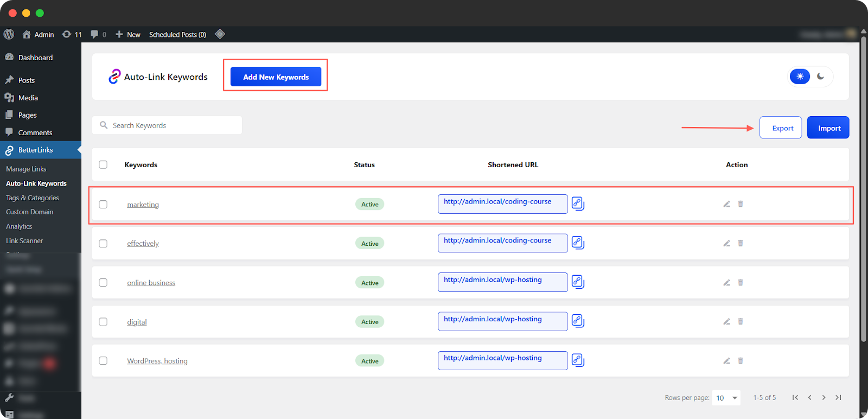
Task: Open comments bubble in admin bar
Action: (98, 34)
